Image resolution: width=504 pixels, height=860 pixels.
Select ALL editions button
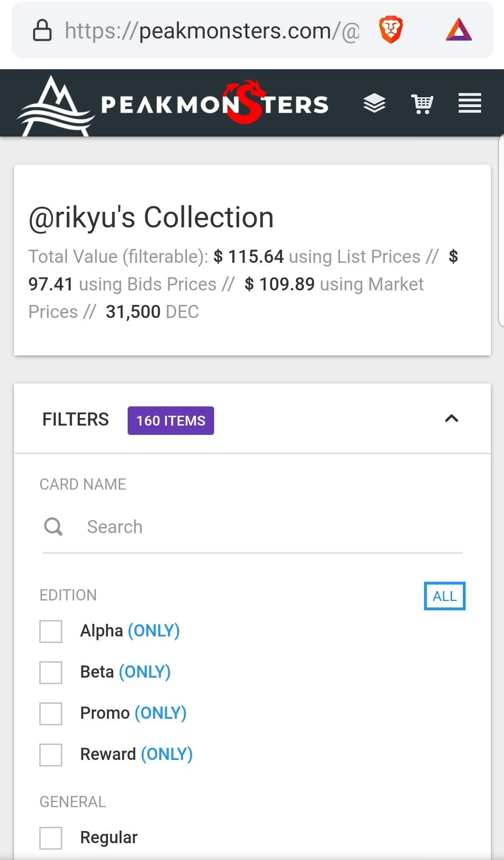444,596
